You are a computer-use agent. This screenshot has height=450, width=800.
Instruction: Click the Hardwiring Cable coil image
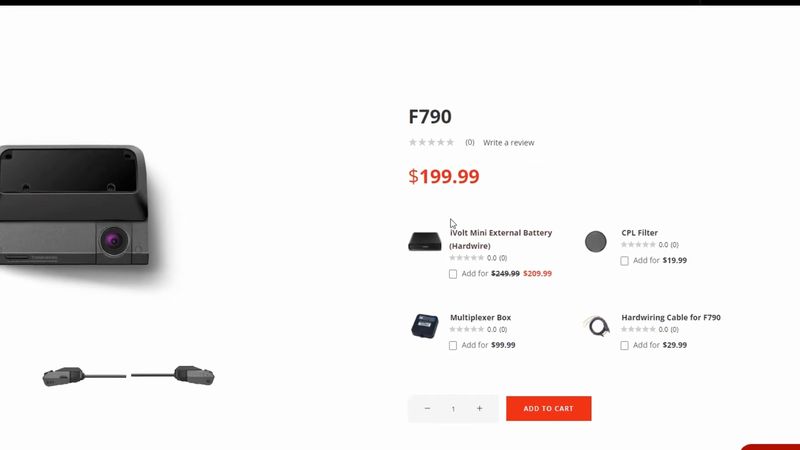[x=597, y=326]
